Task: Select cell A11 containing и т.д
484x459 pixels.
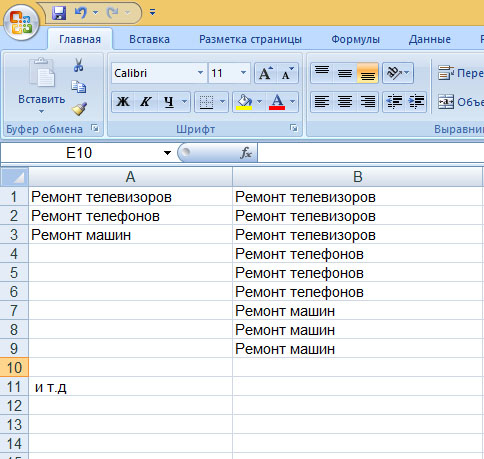Action: (x=130, y=387)
